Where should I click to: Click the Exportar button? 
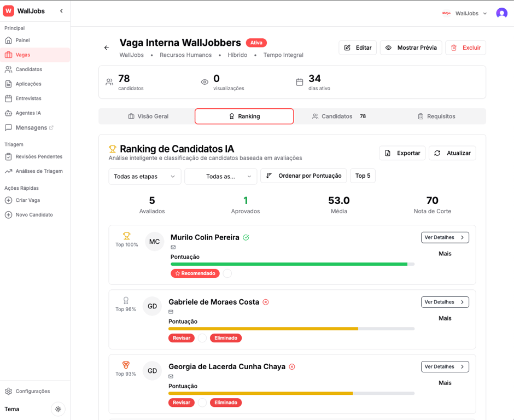coord(402,153)
